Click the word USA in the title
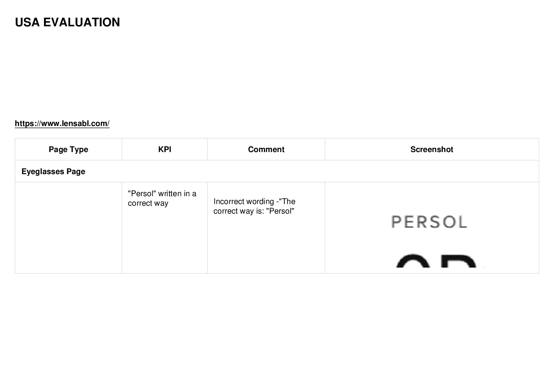The height and width of the screenshot is (392, 554). coord(27,22)
